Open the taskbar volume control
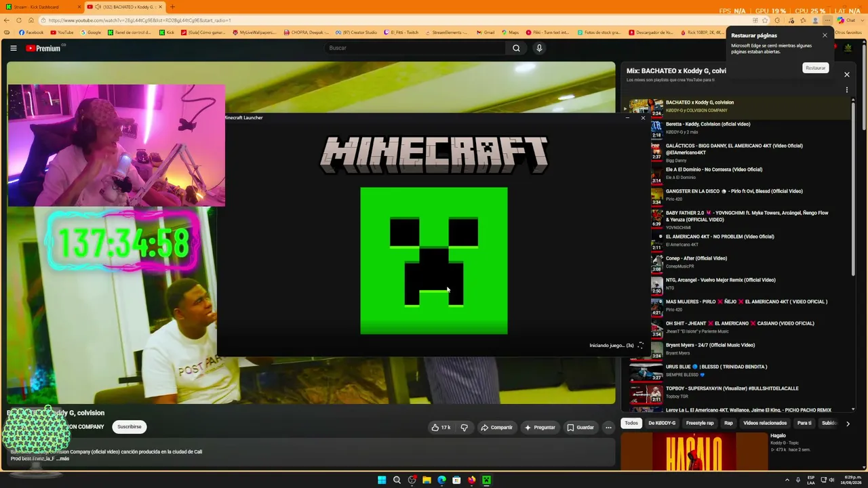Image resolution: width=868 pixels, height=488 pixels. (x=831, y=480)
